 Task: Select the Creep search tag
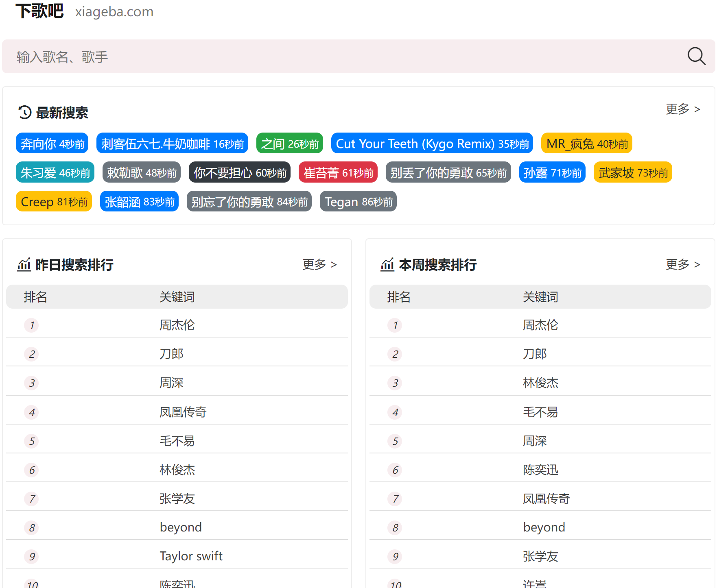54,201
